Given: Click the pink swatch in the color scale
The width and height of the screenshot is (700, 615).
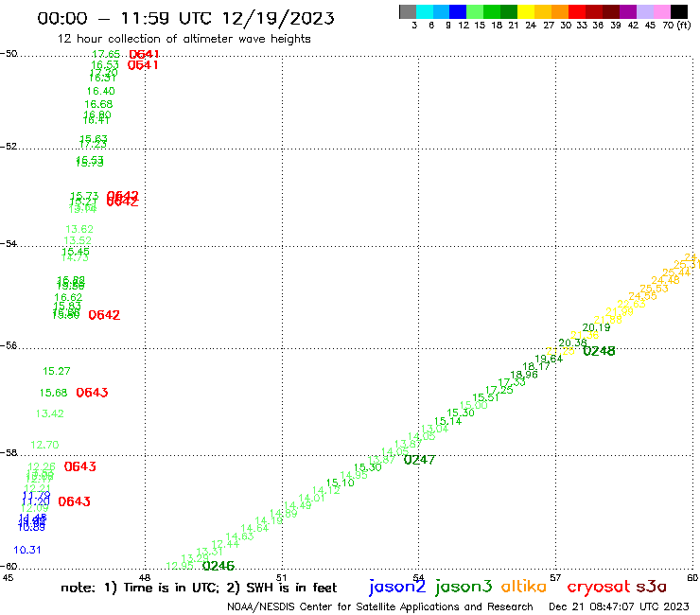Looking at the screenshot, I should (x=661, y=11).
